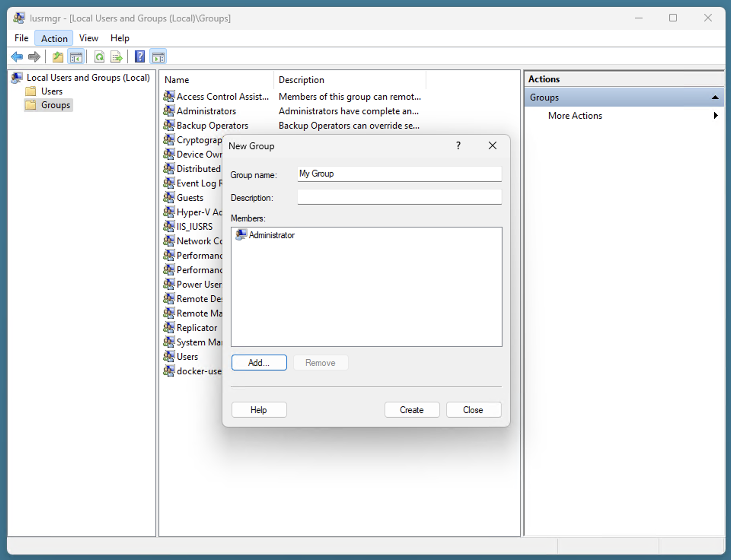Collapse the Groups section in Actions pane
731x560 pixels.
[x=715, y=97]
